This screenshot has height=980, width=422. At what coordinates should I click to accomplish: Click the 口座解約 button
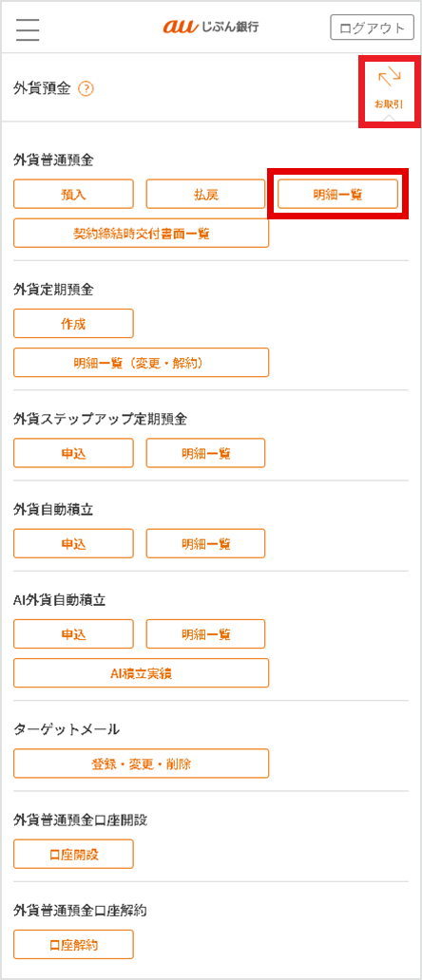tap(74, 944)
